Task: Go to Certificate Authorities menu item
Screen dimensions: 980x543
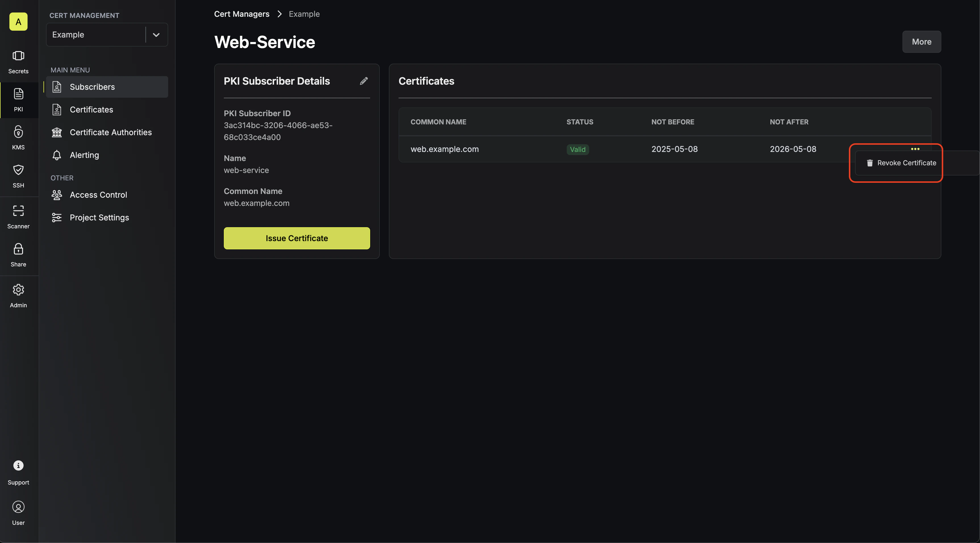Action: 107,132
